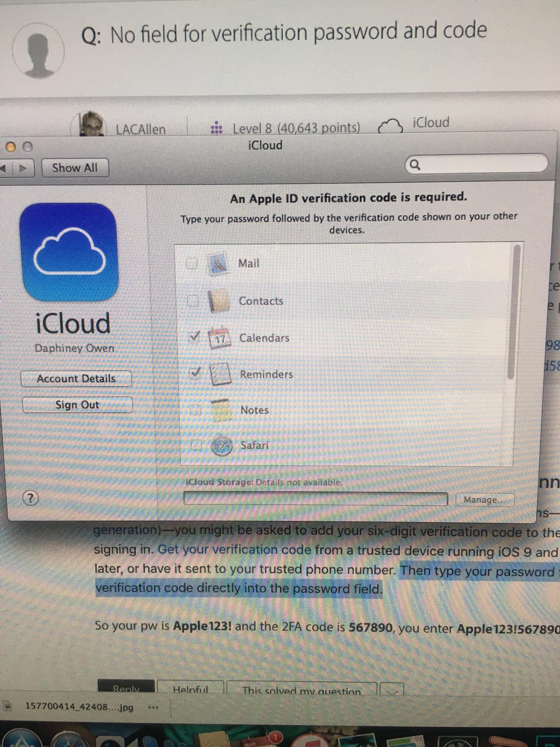Click the magnifier icon in the search field
560x747 pixels.
[x=415, y=165]
